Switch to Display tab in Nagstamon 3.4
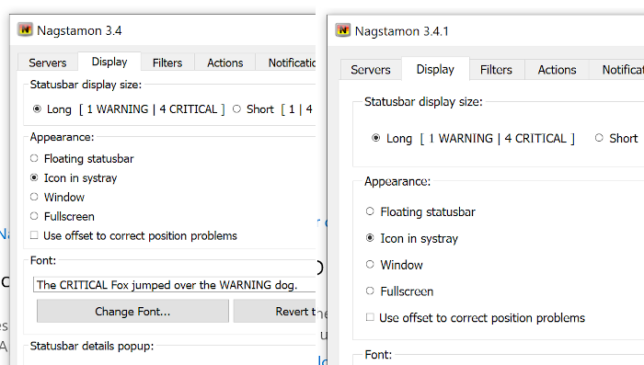The width and height of the screenshot is (644, 365). click(x=109, y=62)
